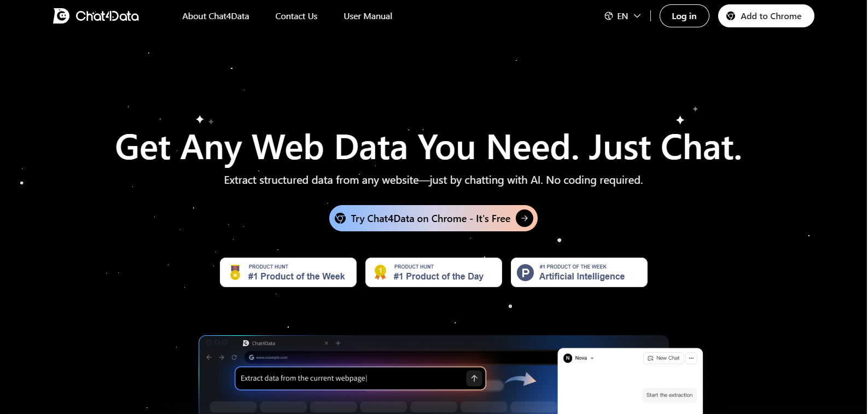Click the Start the extraction message bubble
This screenshot has width=868, height=414.
click(669, 395)
